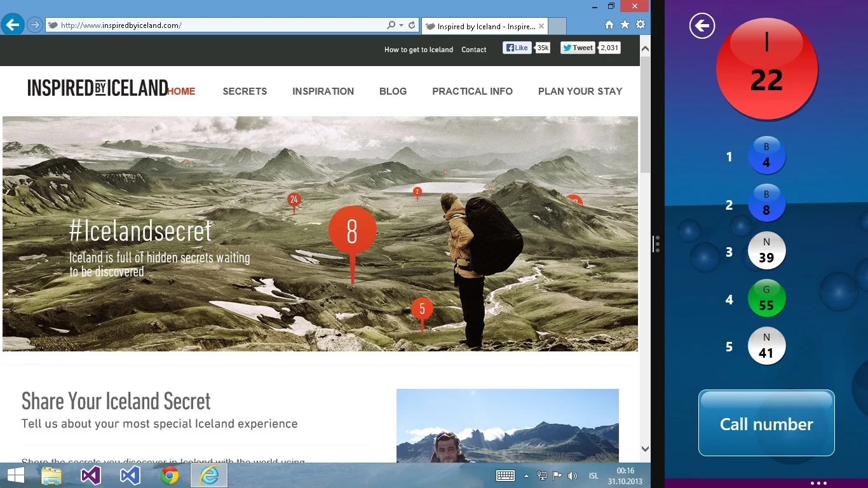Image resolution: width=868 pixels, height=488 pixels.
Task: Click the Internet Explorer taskbar icon
Action: coord(209,475)
